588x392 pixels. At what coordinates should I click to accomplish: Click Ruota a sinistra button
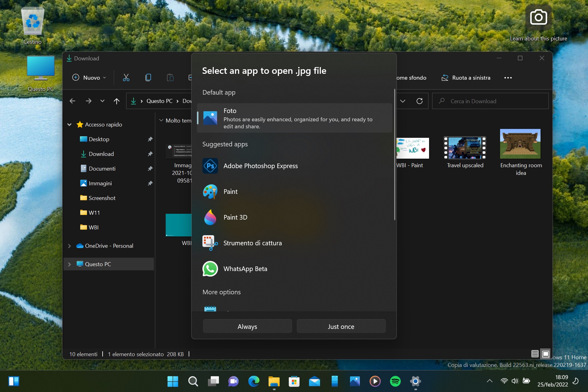point(466,77)
